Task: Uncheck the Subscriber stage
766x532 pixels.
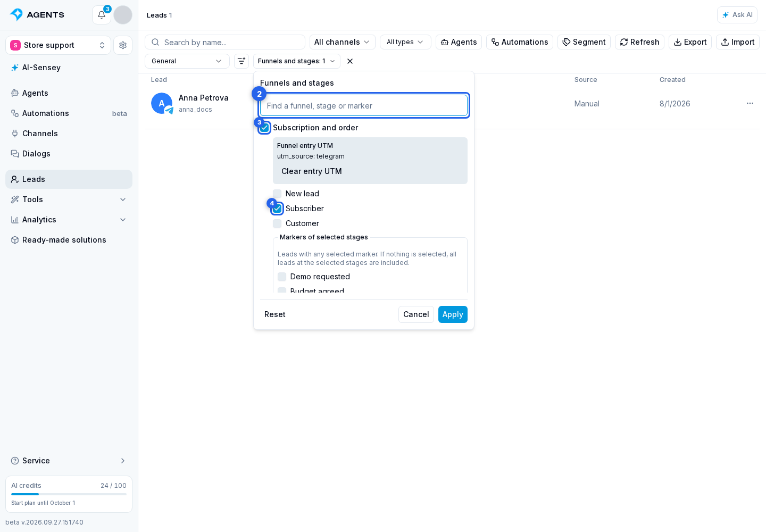Action: tap(277, 209)
